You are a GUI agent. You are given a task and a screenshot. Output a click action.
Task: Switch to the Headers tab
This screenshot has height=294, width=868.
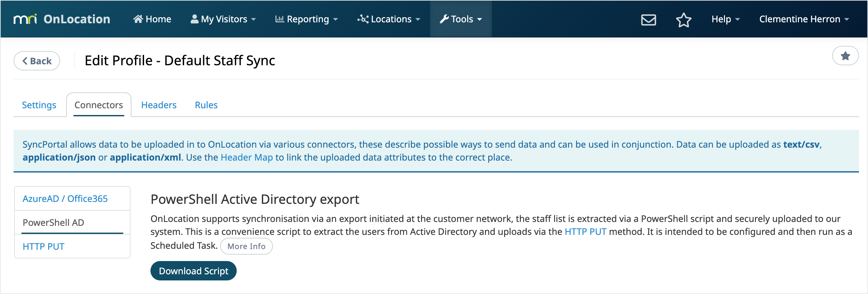tap(159, 105)
